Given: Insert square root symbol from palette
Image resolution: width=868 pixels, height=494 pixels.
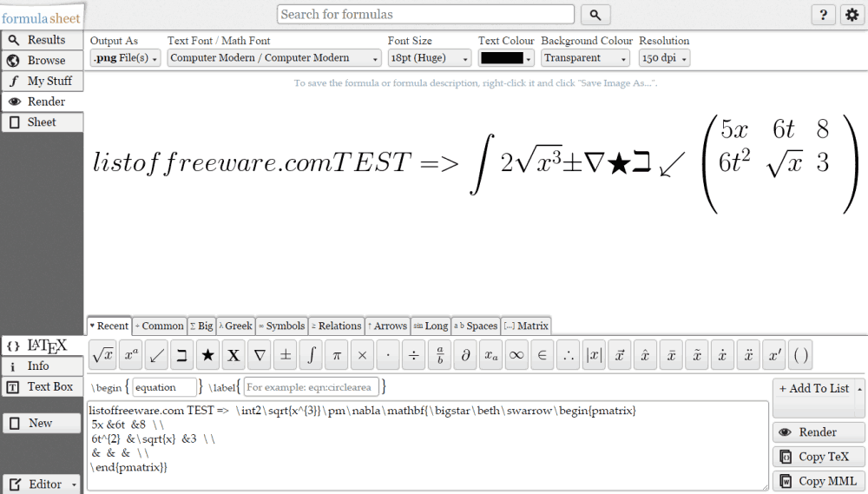Looking at the screenshot, I should 102,355.
